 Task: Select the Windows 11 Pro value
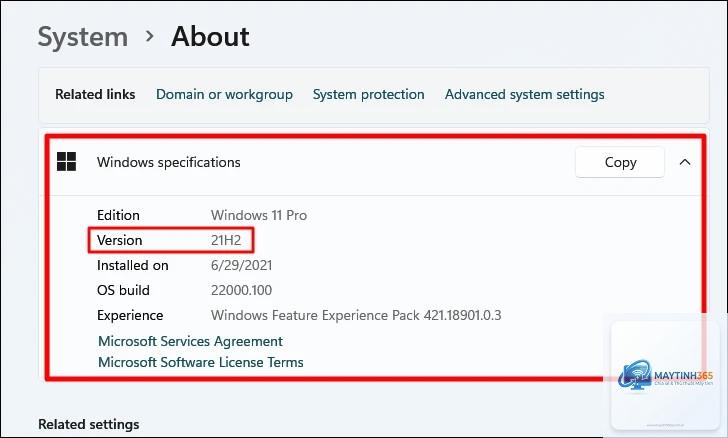point(259,216)
